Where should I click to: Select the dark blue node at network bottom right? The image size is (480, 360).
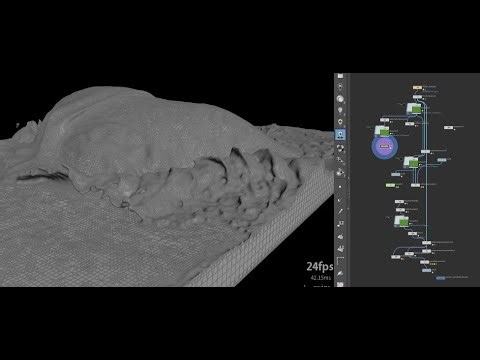[x=441, y=278]
